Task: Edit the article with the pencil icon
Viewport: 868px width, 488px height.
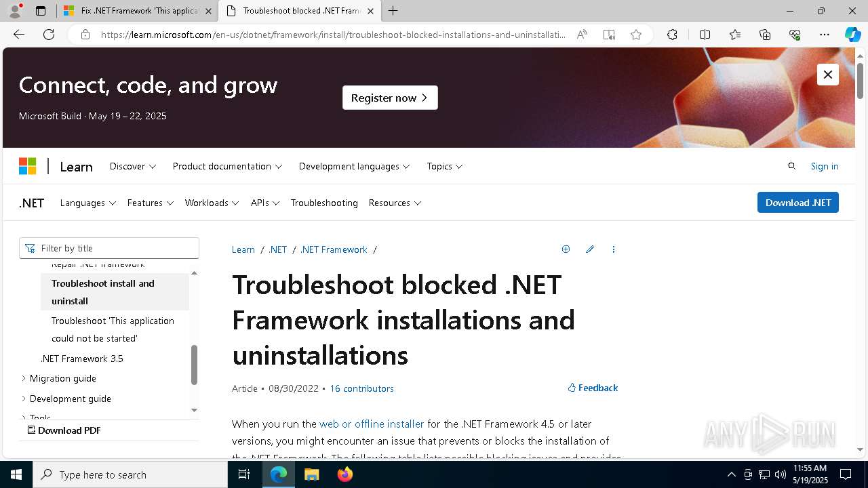Action: point(590,249)
